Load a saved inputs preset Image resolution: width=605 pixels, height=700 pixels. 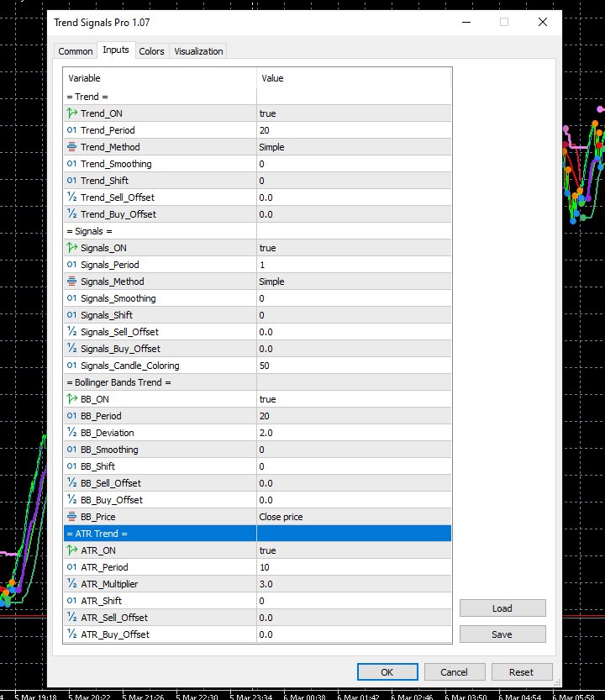click(502, 608)
